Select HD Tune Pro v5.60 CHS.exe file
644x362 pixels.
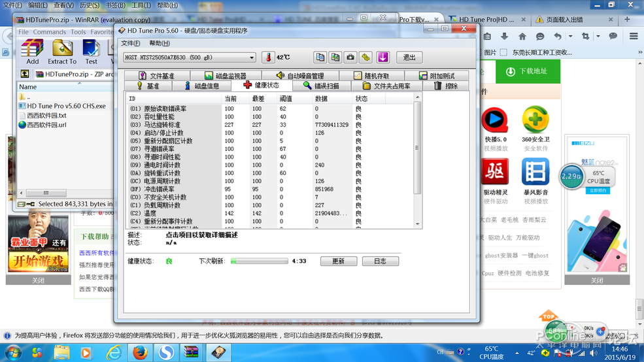pyautogui.click(x=62, y=106)
